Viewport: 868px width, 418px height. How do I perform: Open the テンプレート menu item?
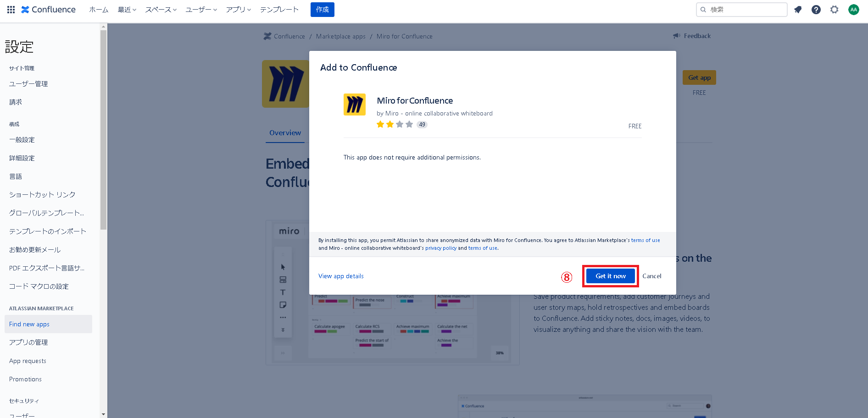(x=279, y=10)
